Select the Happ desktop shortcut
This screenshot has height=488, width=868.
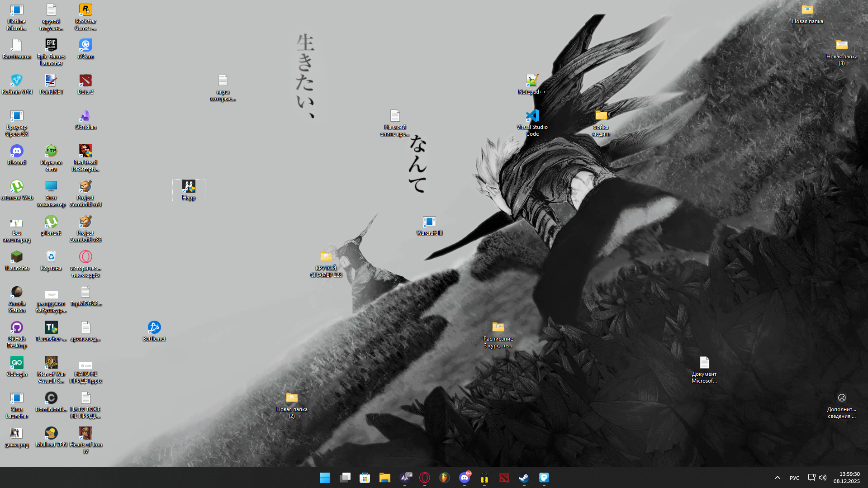click(189, 190)
